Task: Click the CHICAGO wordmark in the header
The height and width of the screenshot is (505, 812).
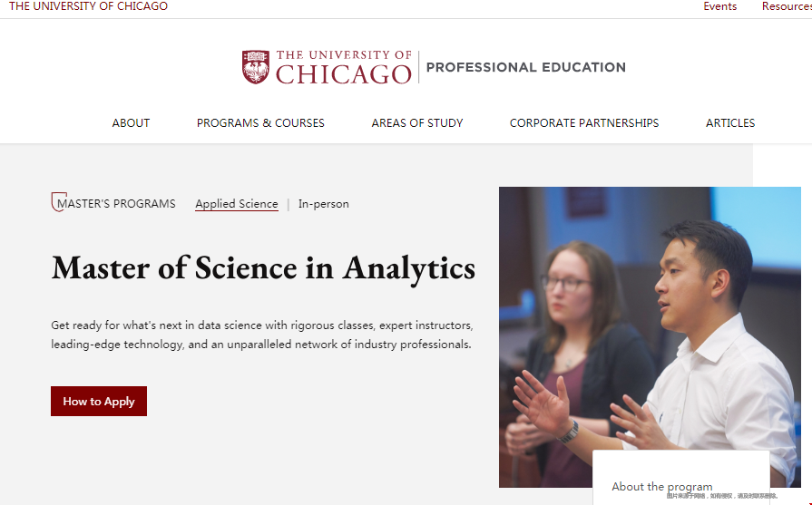Action: click(344, 73)
